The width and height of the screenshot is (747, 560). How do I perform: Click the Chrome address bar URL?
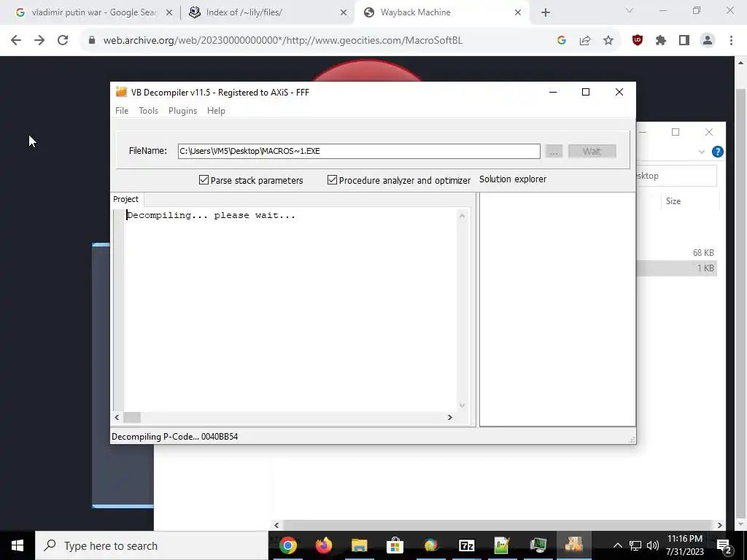coord(283,41)
